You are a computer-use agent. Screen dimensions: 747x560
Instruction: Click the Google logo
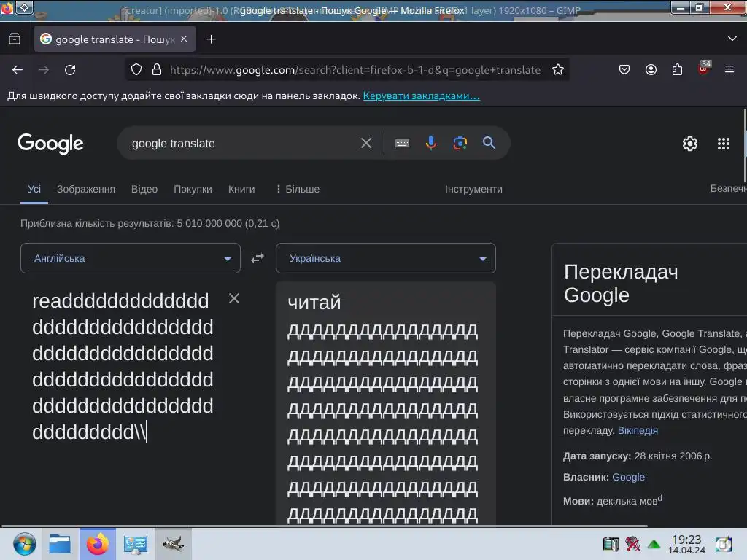(x=50, y=144)
